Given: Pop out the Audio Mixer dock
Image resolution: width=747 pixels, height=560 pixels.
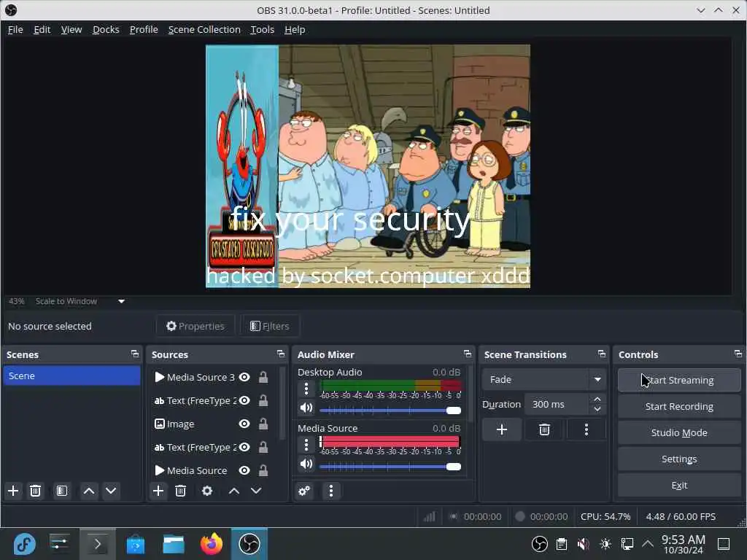Looking at the screenshot, I should pos(468,354).
